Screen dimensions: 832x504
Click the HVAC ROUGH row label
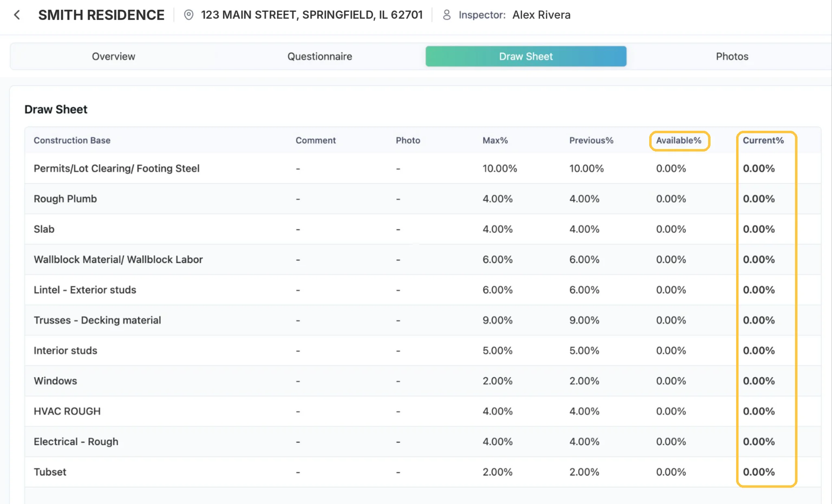click(x=67, y=411)
